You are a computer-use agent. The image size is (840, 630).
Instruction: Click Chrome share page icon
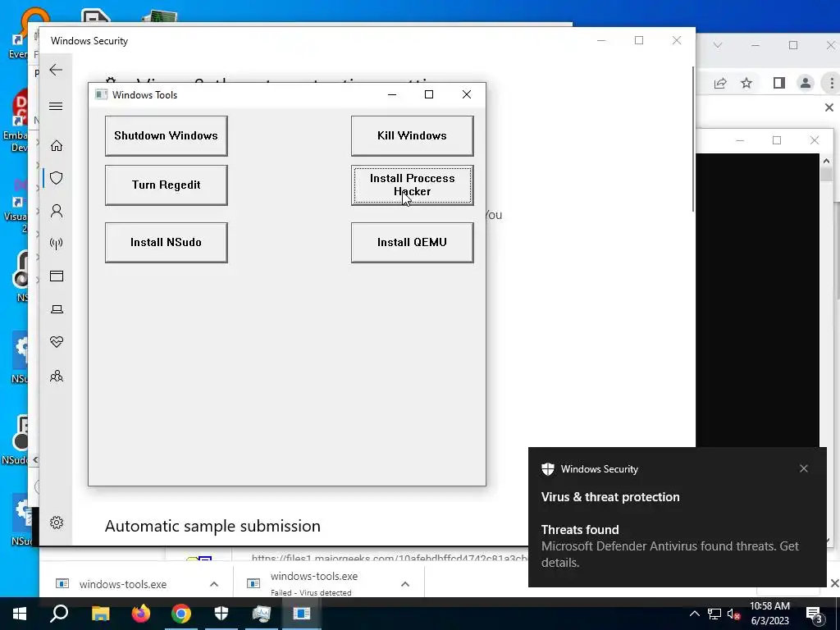coord(720,83)
